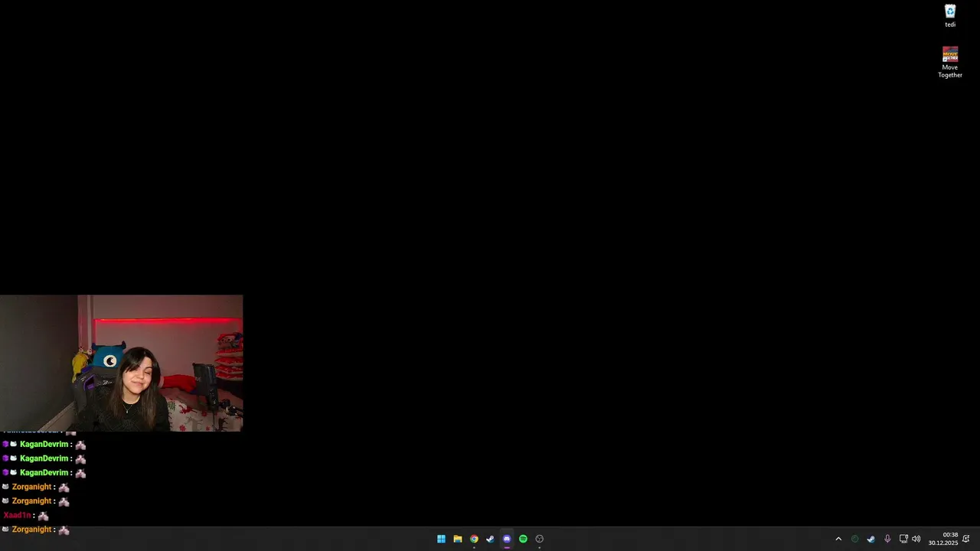Image resolution: width=980 pixels, height=551 pixels.
Task: Open File Explorer from the taskbar
Action: 458,539
